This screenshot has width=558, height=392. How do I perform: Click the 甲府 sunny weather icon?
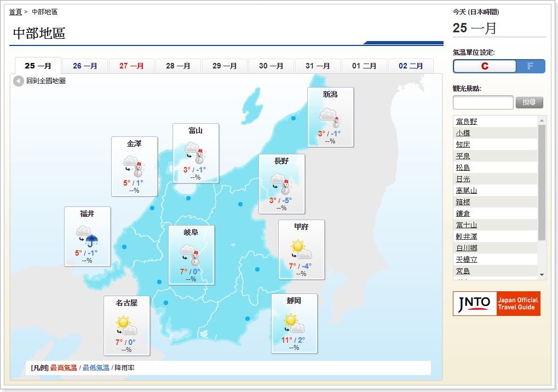click(x=301, y=249)
